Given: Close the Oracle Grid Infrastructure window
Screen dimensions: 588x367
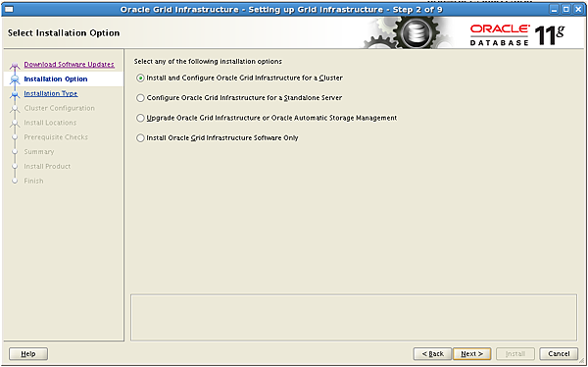Looking at the screenshot, I should [x=578, y=9].
